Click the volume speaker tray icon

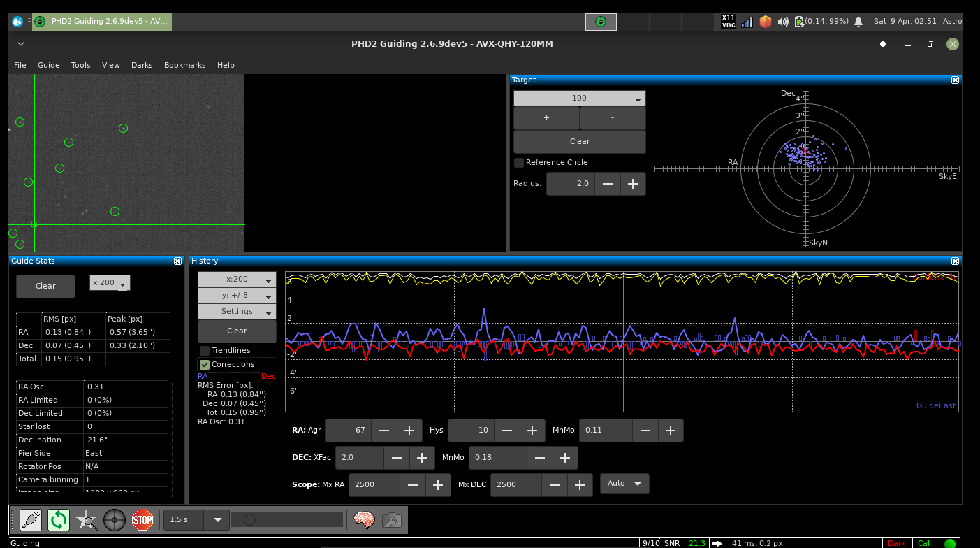pos(783,22)
